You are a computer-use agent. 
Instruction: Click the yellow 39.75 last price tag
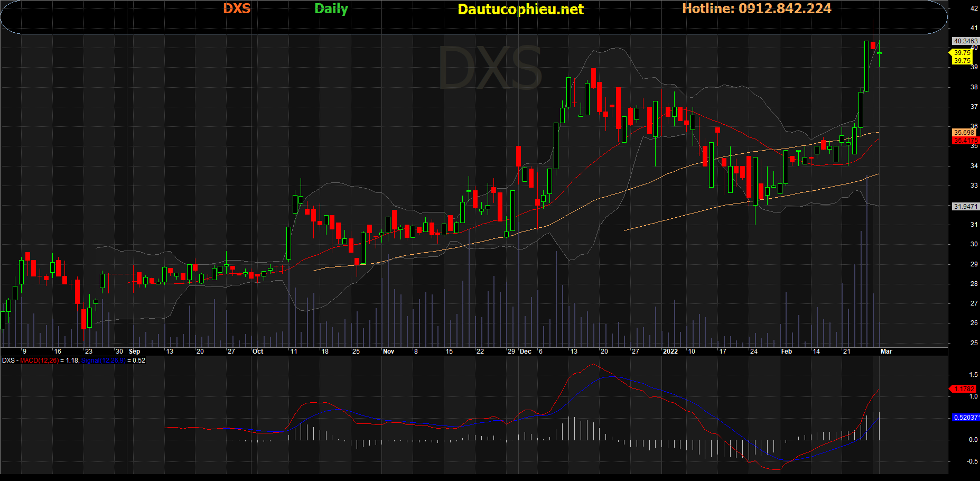pos(962,53)
